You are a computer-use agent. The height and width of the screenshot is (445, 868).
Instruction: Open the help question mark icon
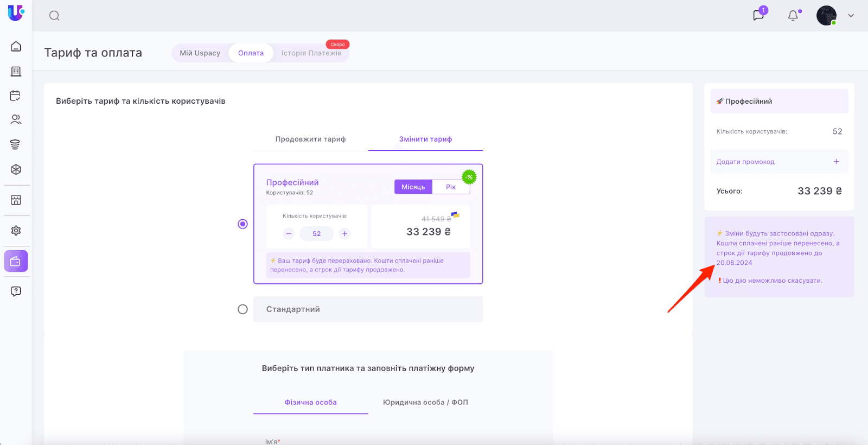click(16, 291)
